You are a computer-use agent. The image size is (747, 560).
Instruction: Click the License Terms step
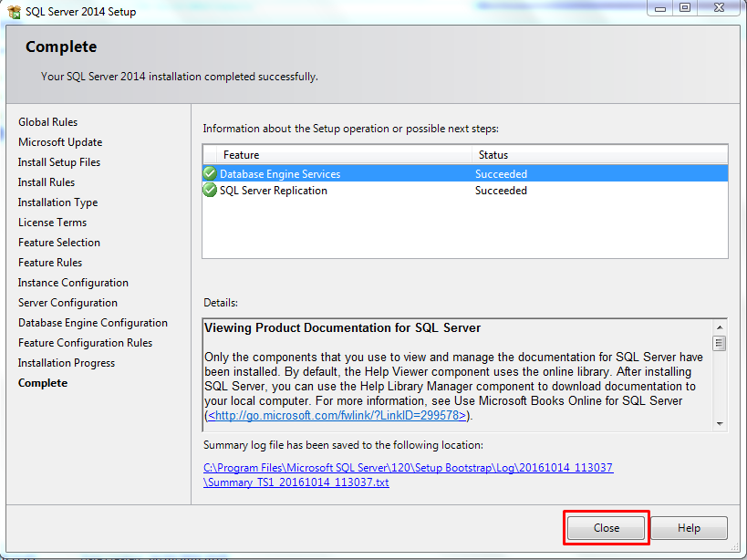tap(52, 223)
